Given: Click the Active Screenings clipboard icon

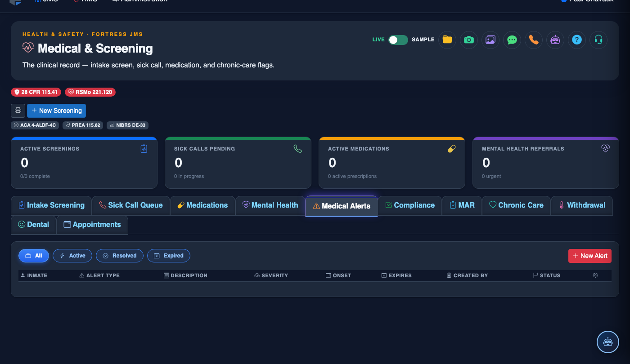Looking at the screenshot, I should pos(144,149).
